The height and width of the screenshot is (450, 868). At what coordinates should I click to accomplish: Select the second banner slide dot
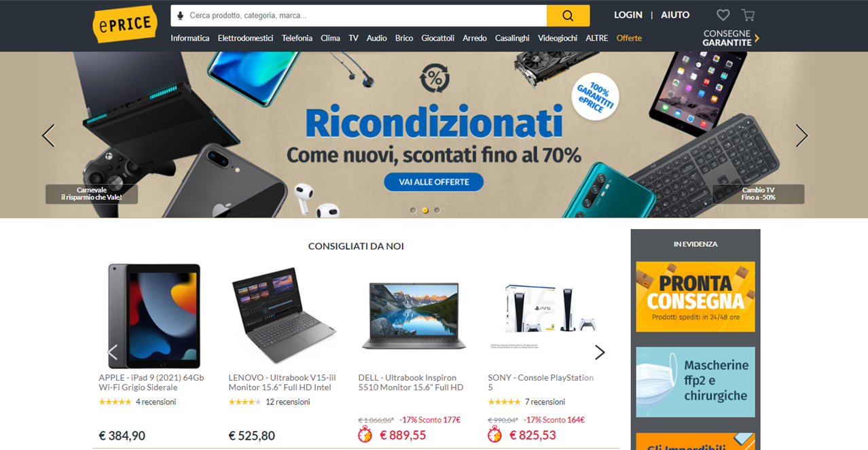[425, 210]
